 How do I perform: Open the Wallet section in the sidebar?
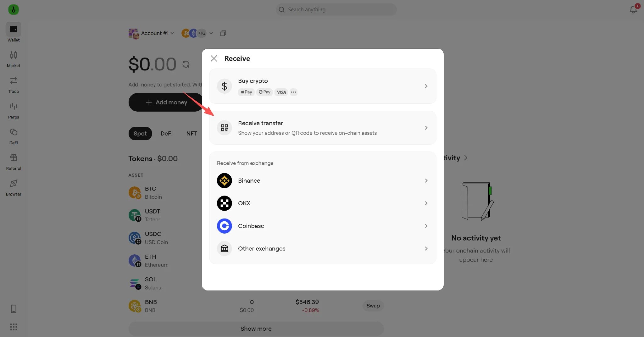(14, 32)
